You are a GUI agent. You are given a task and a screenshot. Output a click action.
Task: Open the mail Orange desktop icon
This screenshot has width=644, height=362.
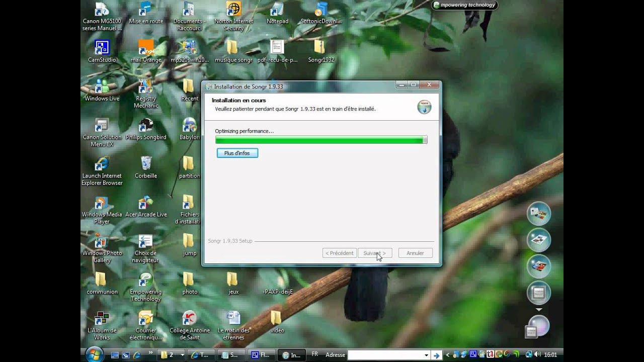point(146,52)
